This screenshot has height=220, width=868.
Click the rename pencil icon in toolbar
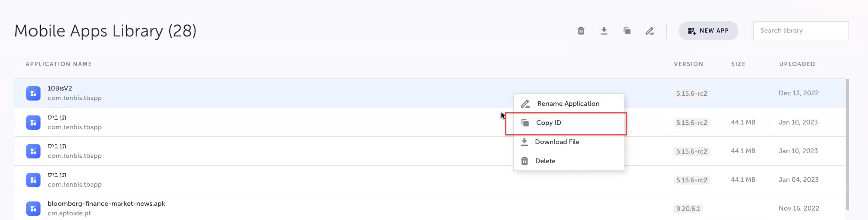pos(650,31)
